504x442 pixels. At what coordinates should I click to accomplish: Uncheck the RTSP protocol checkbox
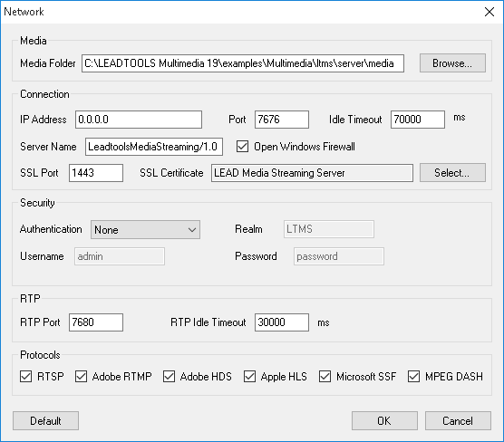pyautogui.click(x=25, y=376)
